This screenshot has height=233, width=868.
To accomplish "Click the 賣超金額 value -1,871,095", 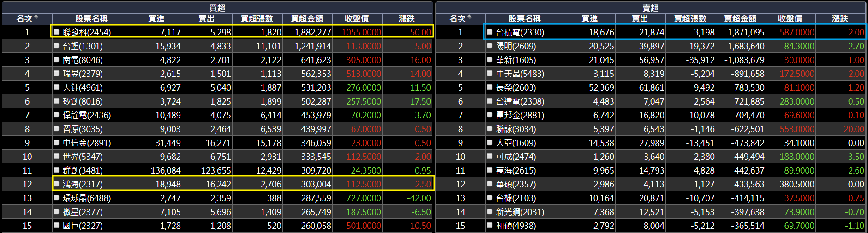I will [x=744, y=32].
